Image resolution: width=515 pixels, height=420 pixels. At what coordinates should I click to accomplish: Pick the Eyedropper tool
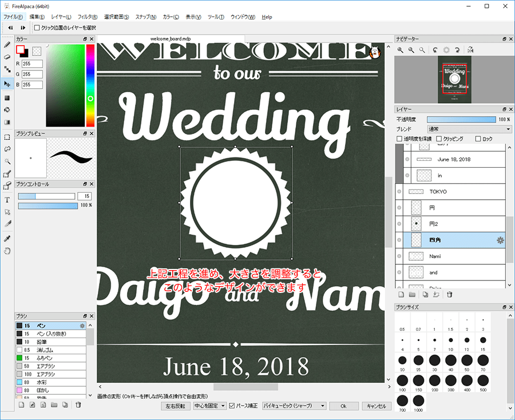tap(7, 238)
